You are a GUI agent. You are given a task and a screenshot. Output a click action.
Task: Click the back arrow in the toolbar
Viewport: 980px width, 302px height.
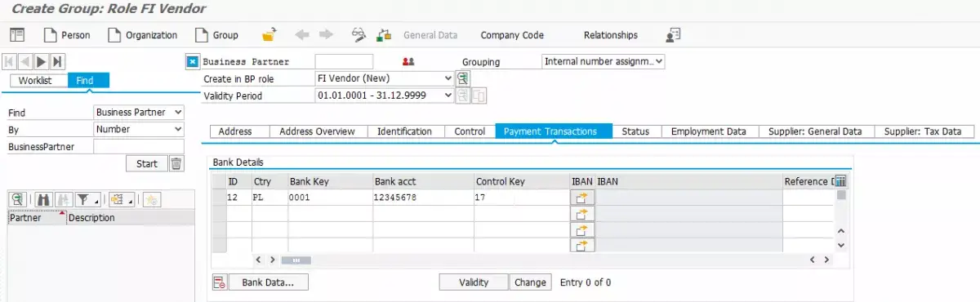[x=302, y=35]
